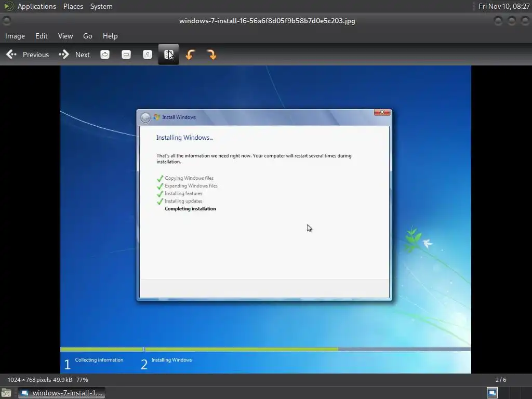532x399 pixels.
Task: Open the System menu in top panel
Action: click(101, 6)
